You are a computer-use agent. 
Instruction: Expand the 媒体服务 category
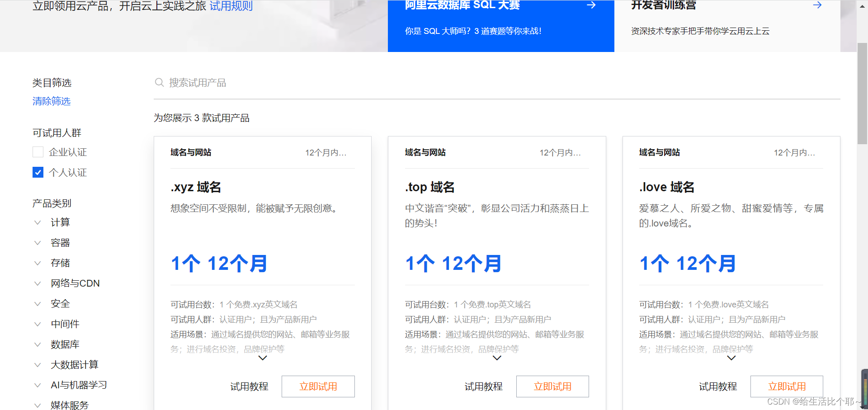click(x=38, y=405)
